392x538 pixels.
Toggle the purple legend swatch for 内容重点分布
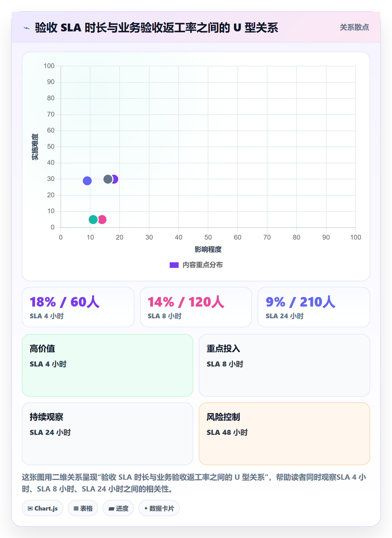pos(174,265)
